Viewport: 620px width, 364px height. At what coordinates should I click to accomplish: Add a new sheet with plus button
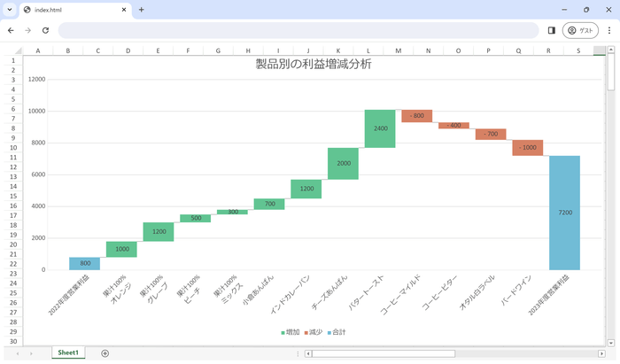[105, 353]
